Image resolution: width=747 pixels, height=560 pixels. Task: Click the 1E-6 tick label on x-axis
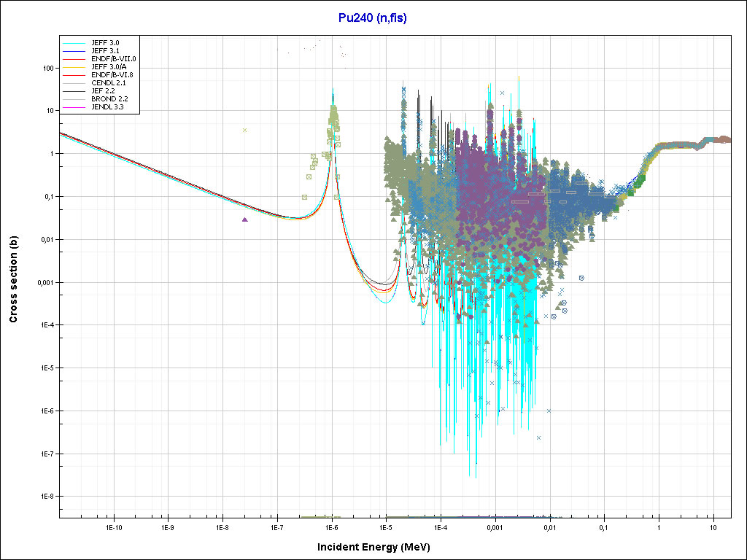(x=331, y=526)
